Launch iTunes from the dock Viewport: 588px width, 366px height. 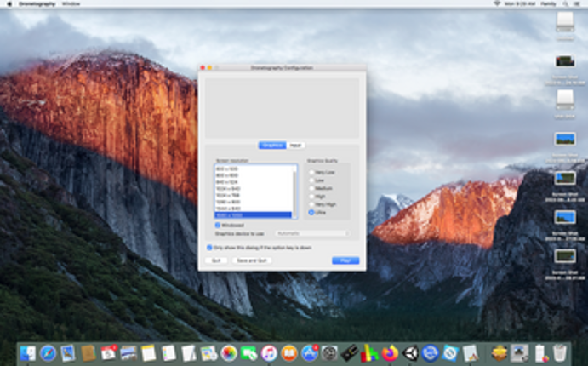(x=269, y=353)
